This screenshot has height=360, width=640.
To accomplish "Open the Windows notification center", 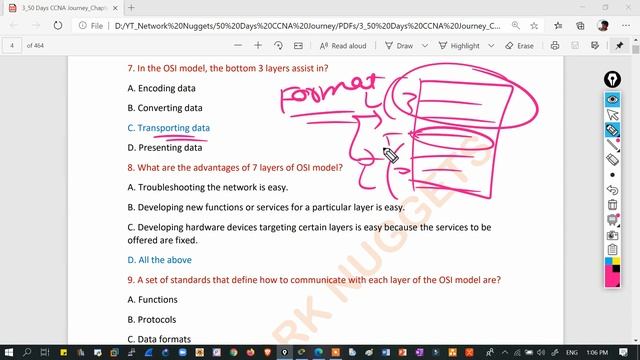I will (623, 352).
